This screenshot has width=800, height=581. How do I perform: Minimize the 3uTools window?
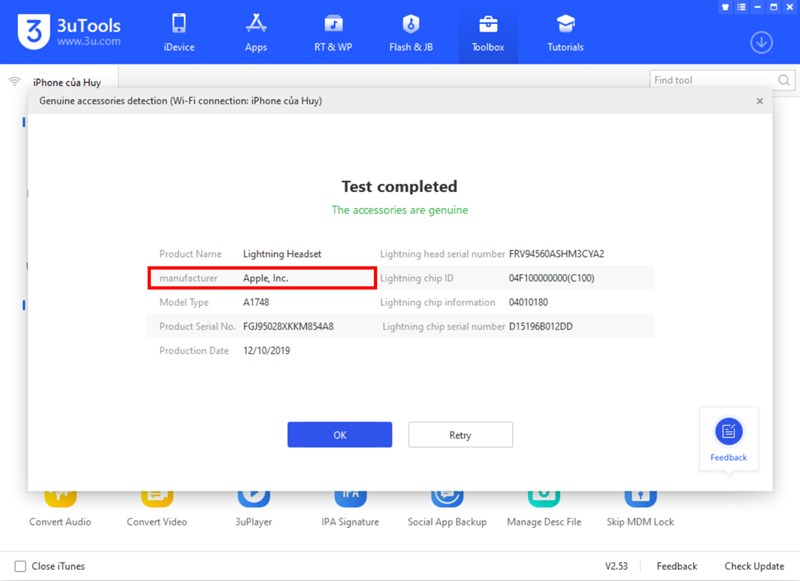click(x=758, y=7)
